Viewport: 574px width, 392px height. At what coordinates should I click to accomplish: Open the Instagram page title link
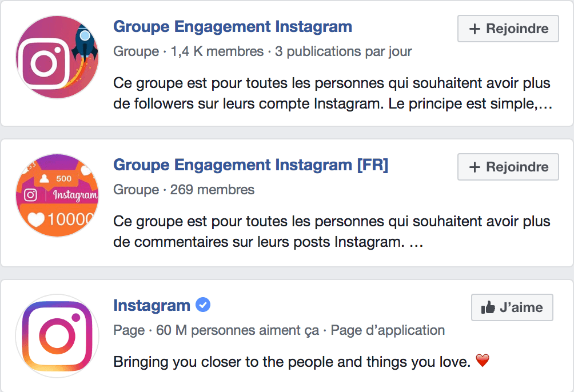152,305
